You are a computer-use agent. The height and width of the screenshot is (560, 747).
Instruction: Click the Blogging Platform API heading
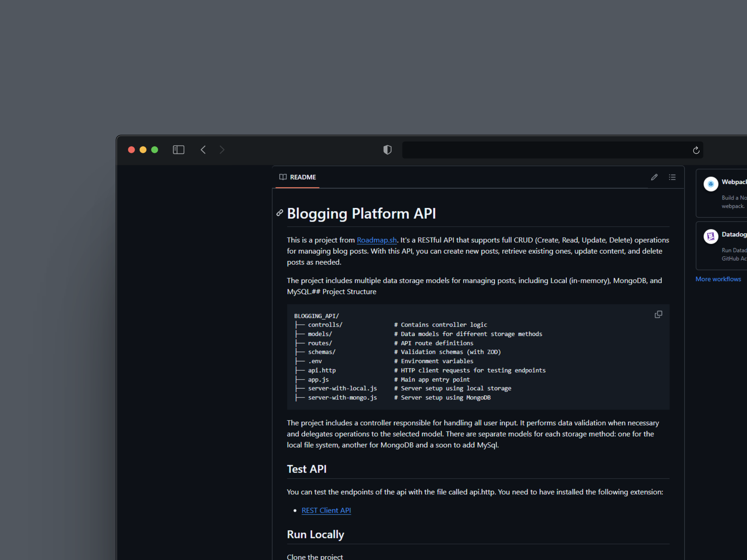click(361, 214)
